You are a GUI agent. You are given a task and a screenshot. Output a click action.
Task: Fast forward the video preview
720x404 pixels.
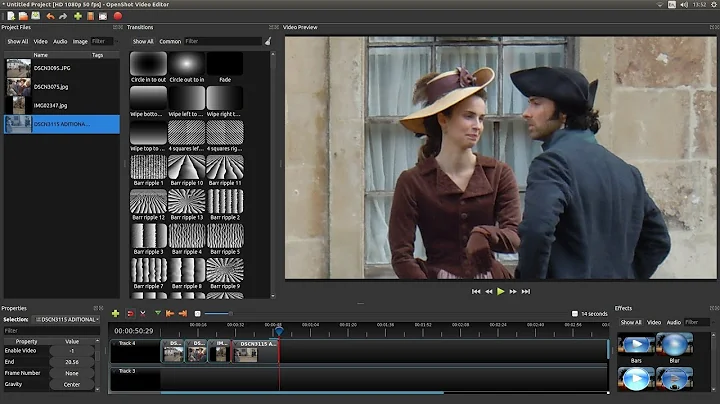tap(513, 292)
